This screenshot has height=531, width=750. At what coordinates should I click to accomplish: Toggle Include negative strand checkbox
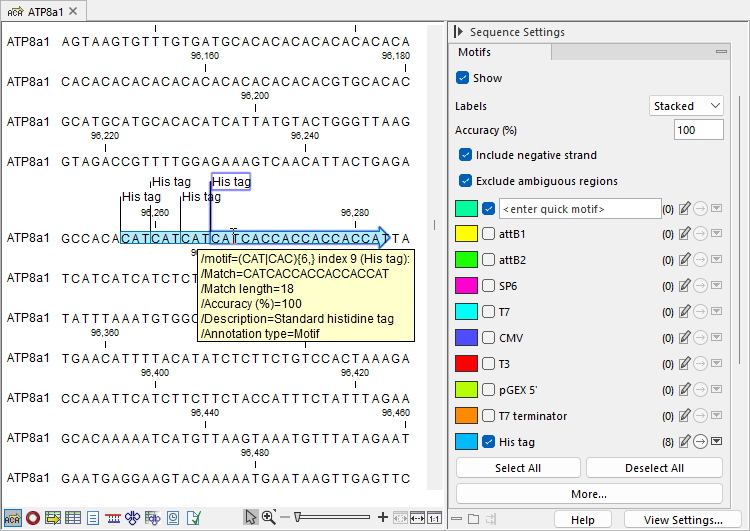click(466, 155)
